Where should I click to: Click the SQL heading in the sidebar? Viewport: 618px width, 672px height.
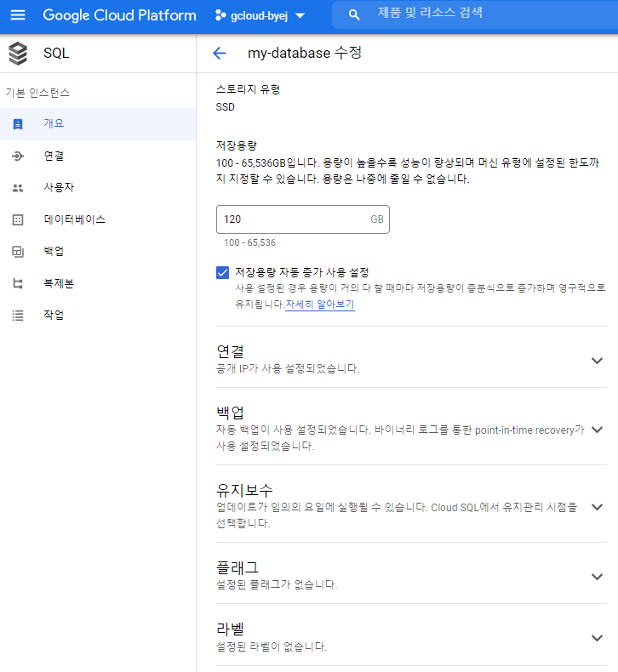[x=56, y=53]
